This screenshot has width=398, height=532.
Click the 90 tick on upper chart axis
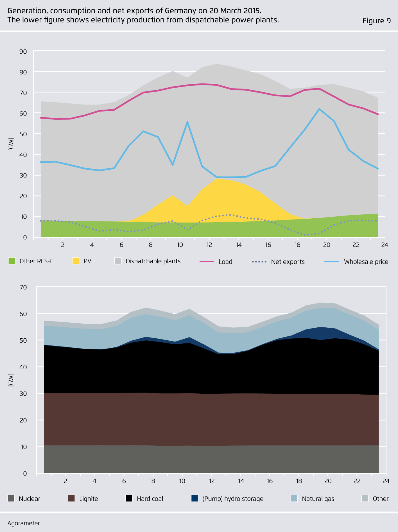coord(23,51)
